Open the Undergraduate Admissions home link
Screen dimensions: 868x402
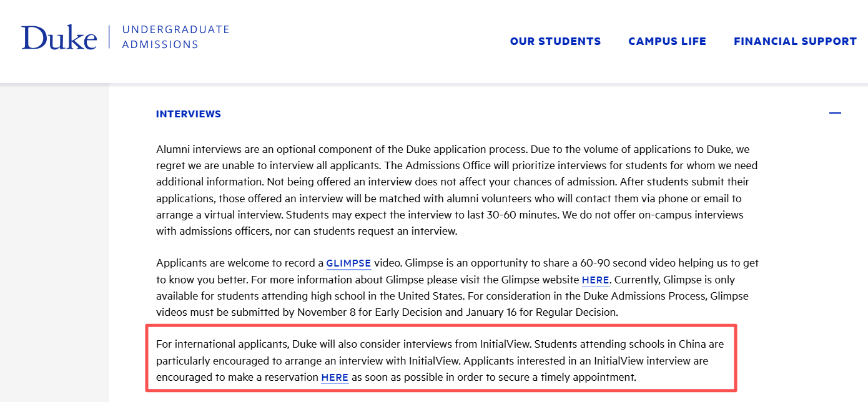click(x=175, y=37)
